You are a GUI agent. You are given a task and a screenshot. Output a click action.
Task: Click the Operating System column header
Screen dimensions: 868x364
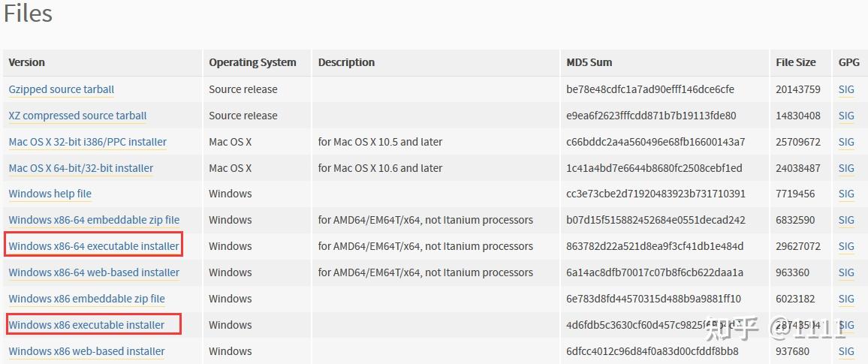[x=252, y=62]
